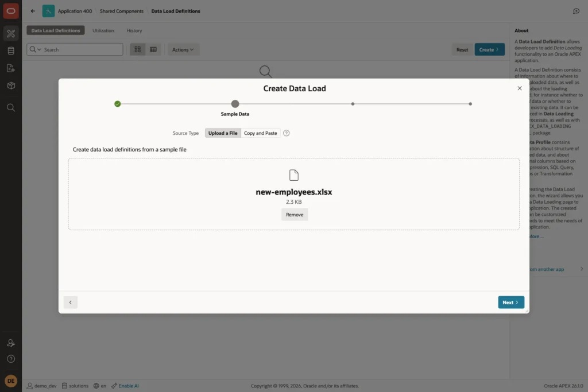Switch to the Utilization tab
This screenshot has height=392, width=588.
(103, 30)
